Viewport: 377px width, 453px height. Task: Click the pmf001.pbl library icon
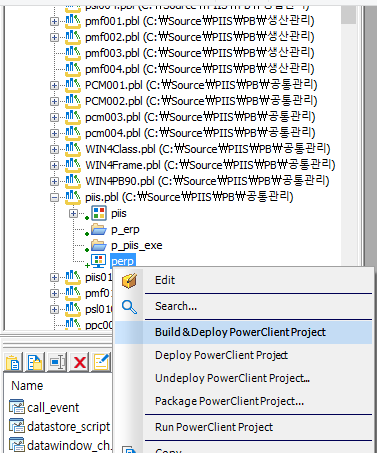coord(73,21)
